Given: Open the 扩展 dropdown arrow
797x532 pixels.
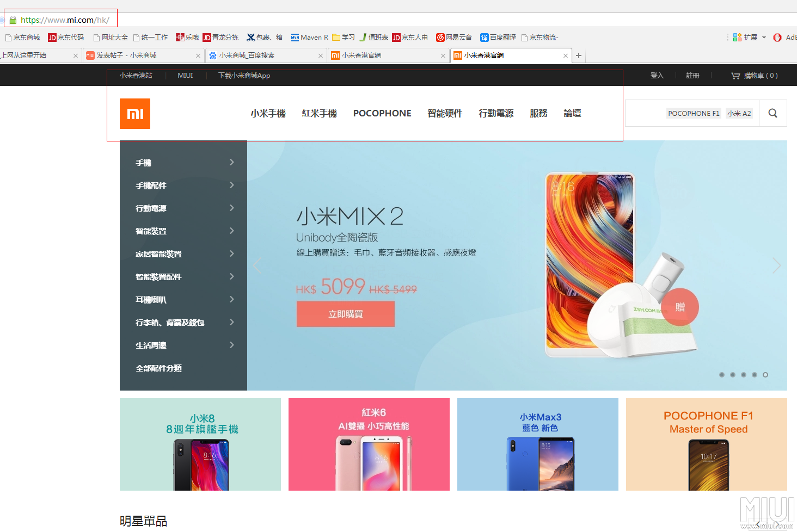Looking at the screenshot, I should tap(764, 38).
